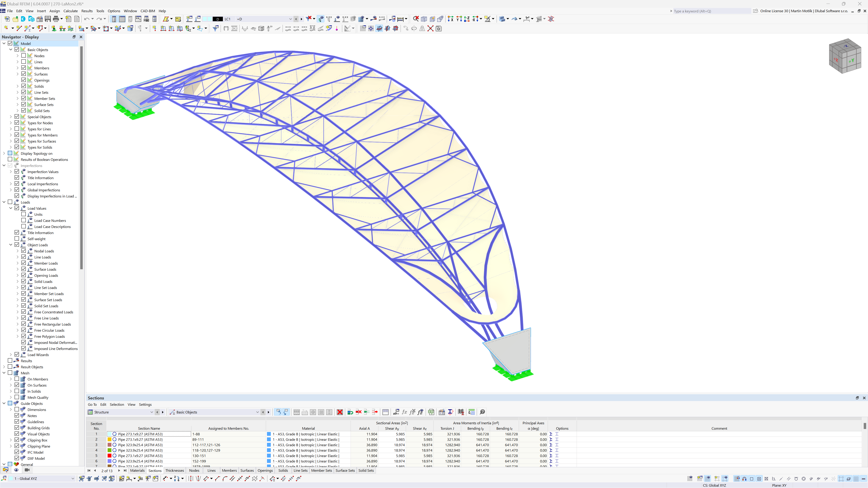The width and height of the screenshot is (868, 488).
Task: Collapse the Imperfections tree branch
Action: point(4,165)
